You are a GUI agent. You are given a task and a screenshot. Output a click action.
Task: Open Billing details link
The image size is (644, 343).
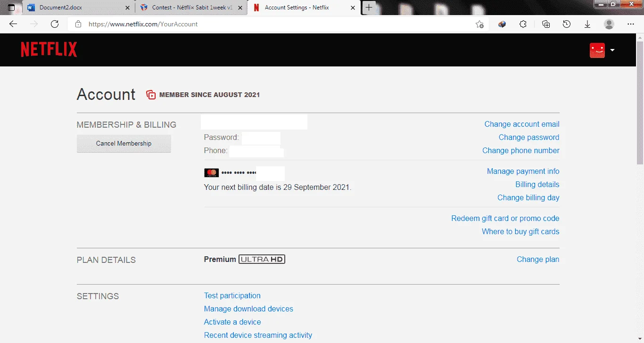click(x=537, y=185)
